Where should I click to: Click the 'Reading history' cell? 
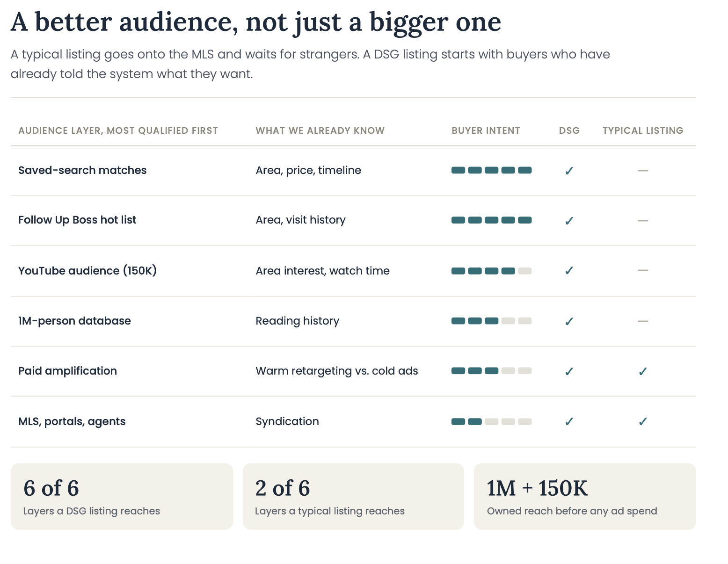coord(297,321)
